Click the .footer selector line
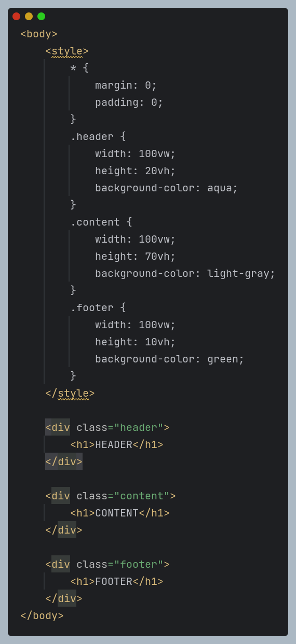The height and width of the screenshot is (644, 296). point(98,308)
